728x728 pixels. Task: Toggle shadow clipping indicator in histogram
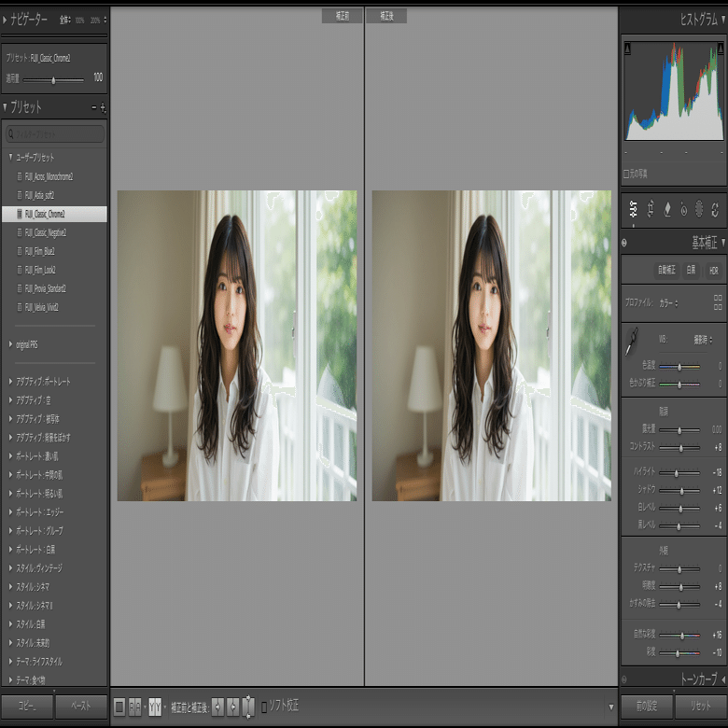tap(628, 49)
